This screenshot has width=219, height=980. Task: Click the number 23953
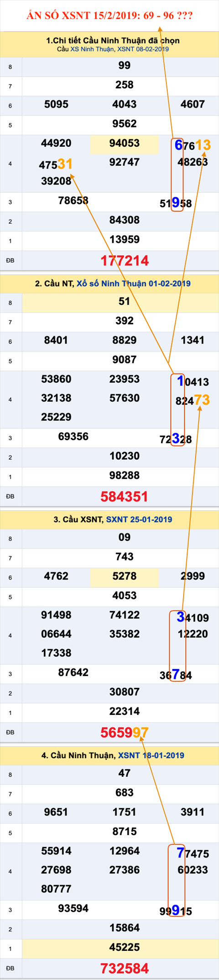click(x=125, y=379)
